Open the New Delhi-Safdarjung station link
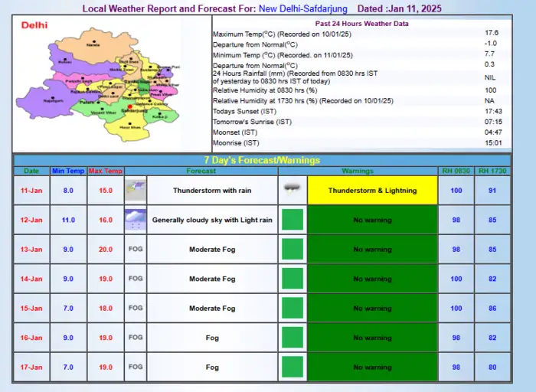Screen dimensions: 536x392 [x=302, y=8]
